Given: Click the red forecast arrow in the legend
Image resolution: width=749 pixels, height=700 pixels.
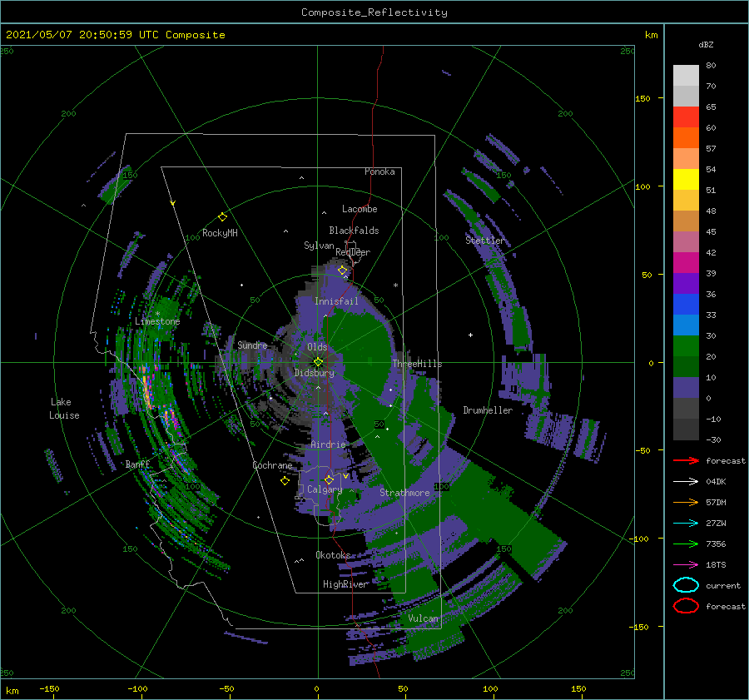Looking at the screenshot, I should click(x=686, y=460).
